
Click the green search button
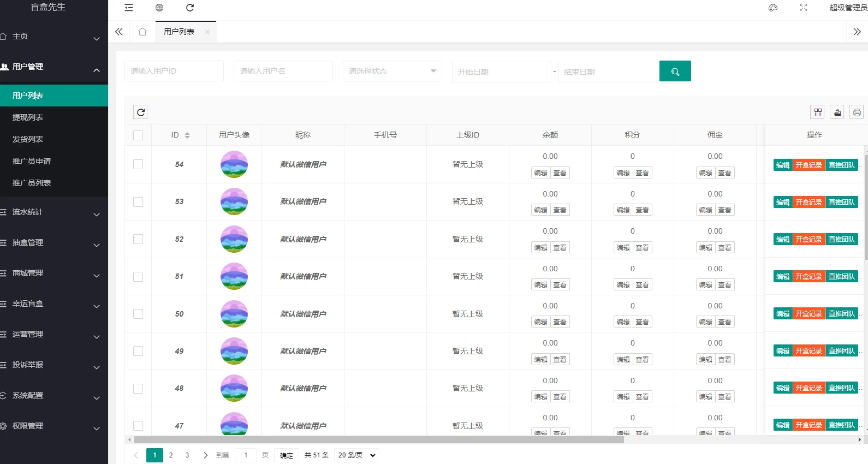pos(675,71)
